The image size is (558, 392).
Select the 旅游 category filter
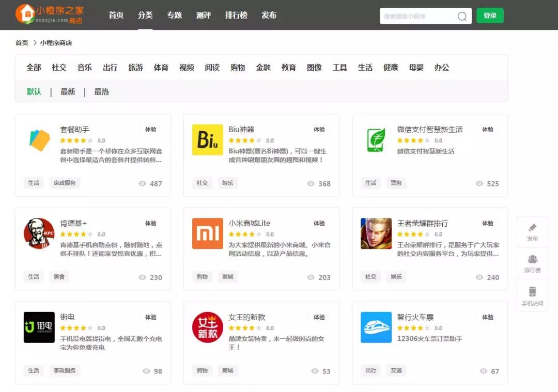pos(135,67)
